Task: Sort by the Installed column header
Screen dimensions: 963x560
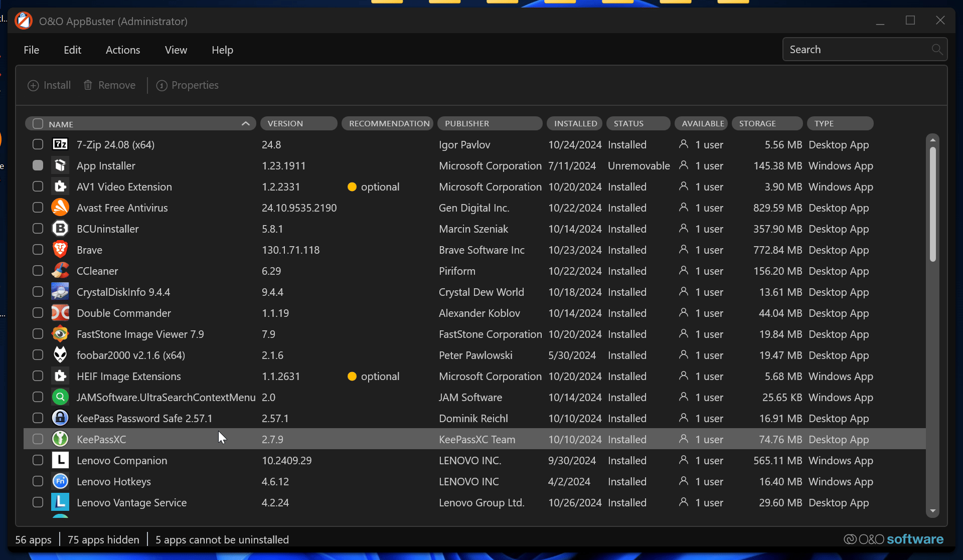Action: tap(575, 123)
